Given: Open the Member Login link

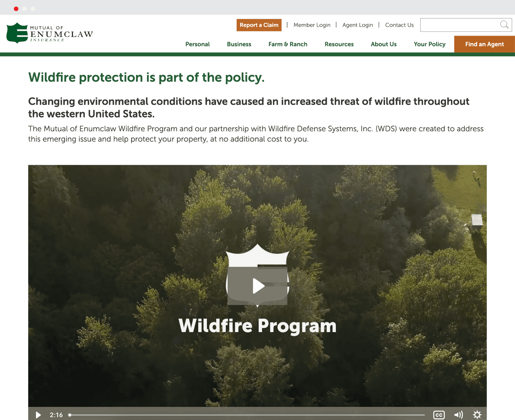Looking at the screenshot, I should click(x=312, y=25).
